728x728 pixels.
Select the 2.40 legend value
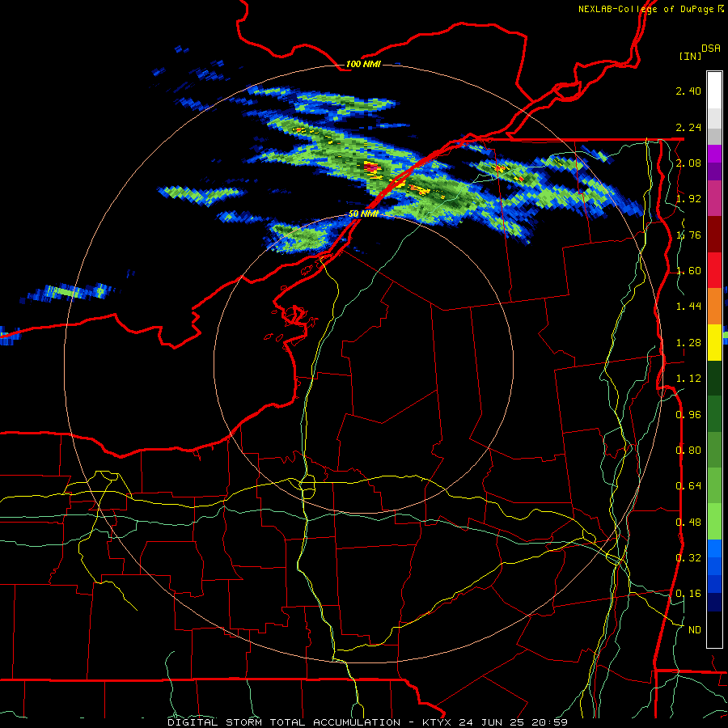pyautogui.click(x=688, y=91)
